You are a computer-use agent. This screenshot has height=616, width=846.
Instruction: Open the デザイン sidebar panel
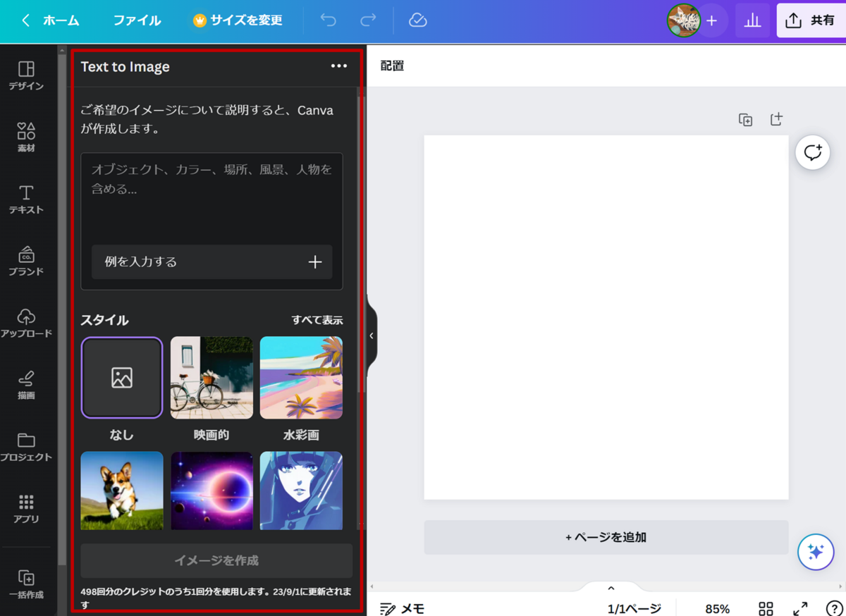(x=26, y=75)
